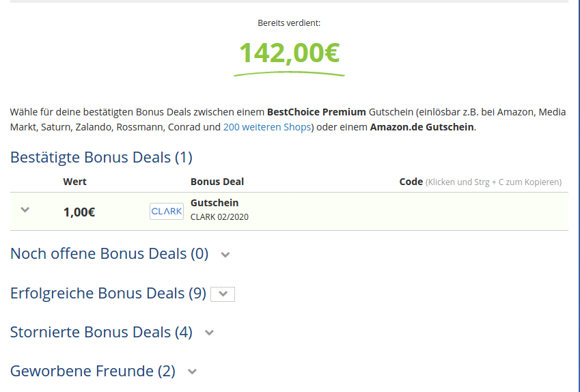Screen dimensions: 580x392
Task: Click the 'Bestätigte Bonus Deals (1)' heading
Action: coord(101,157)
